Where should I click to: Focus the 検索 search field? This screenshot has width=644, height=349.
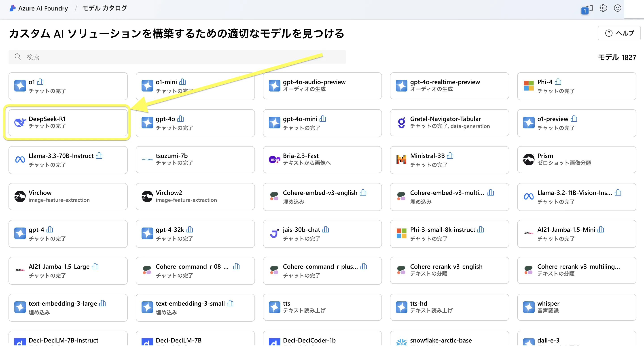pyautogui.click(x=177, y=57)
